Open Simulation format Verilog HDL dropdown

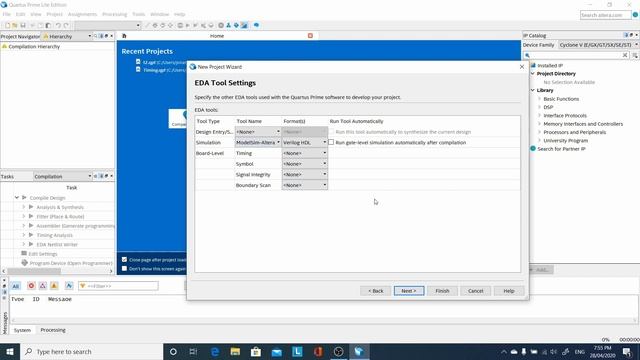[305, 142]
